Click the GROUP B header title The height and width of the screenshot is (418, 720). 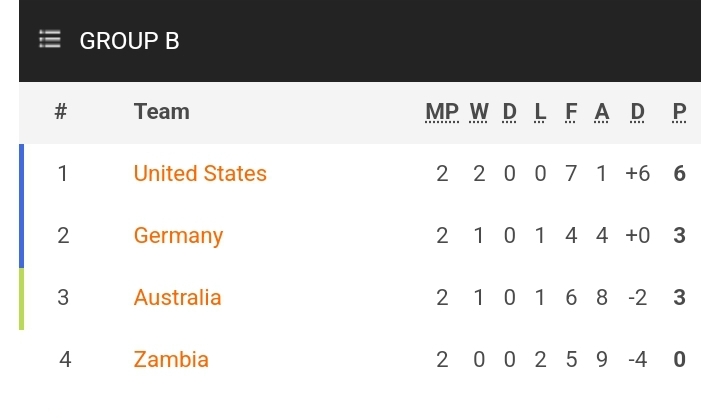(x=130, y=41)
